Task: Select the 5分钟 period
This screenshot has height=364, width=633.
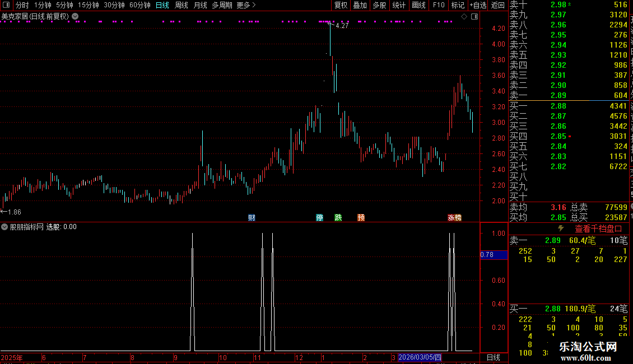Action: coord(64,5)
